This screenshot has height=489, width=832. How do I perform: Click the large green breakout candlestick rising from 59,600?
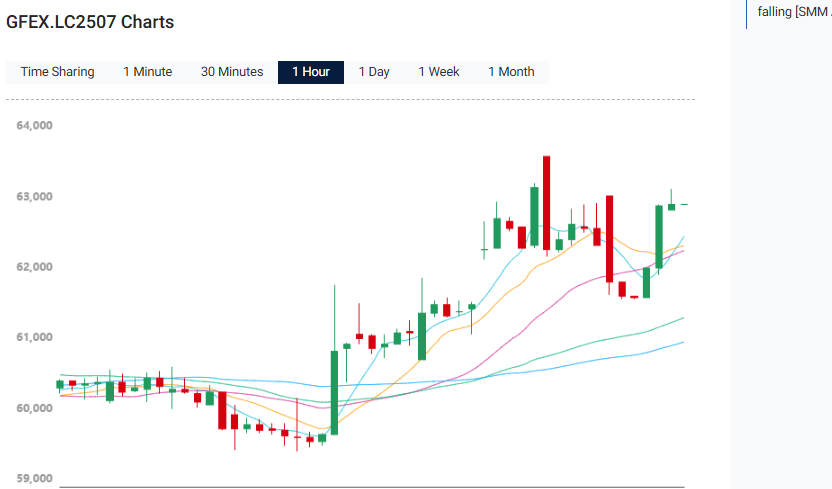click(335, 392)
